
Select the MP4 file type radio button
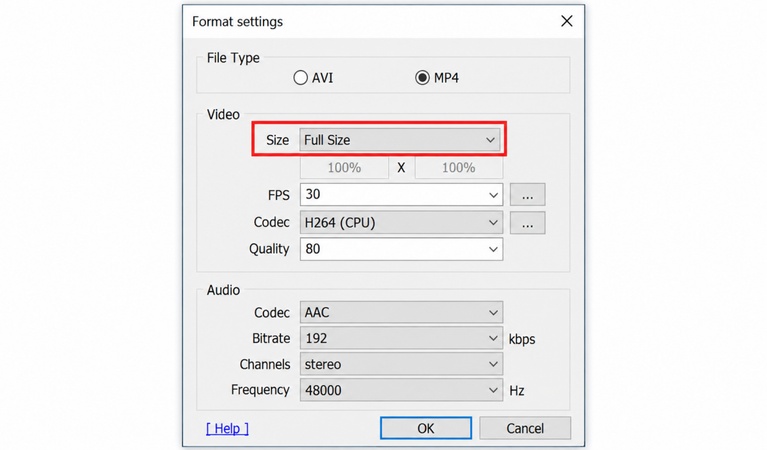click(x=422, y=78)
